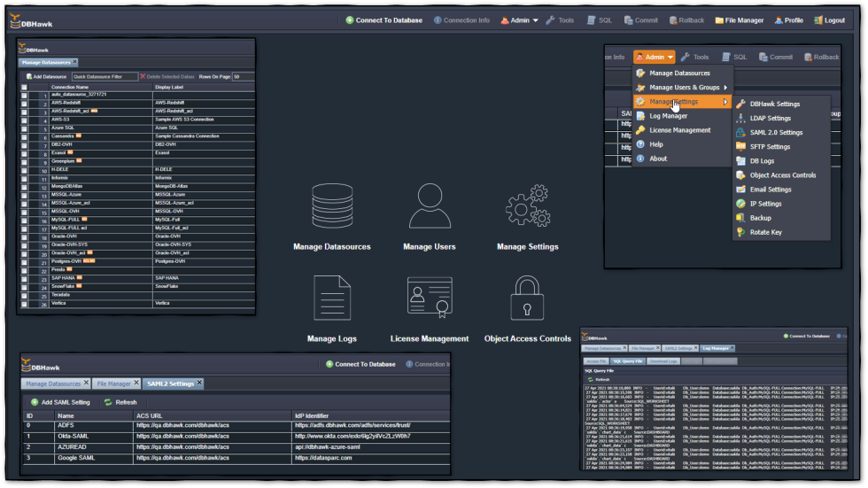Screen dimensions: 868x488
Task: Open Object Access Controls padlock icon
Action: pos(528,298)
